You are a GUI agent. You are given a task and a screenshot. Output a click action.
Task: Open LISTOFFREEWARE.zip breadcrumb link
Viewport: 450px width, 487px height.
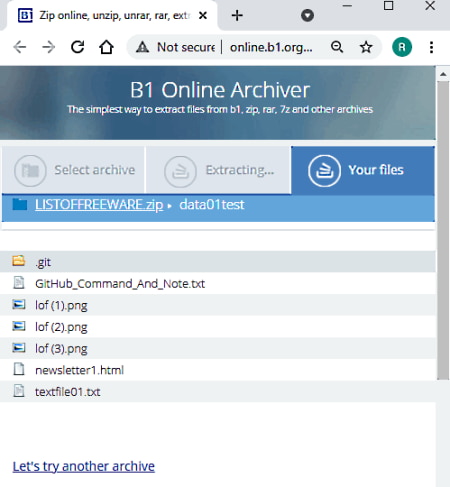(99, 204)
